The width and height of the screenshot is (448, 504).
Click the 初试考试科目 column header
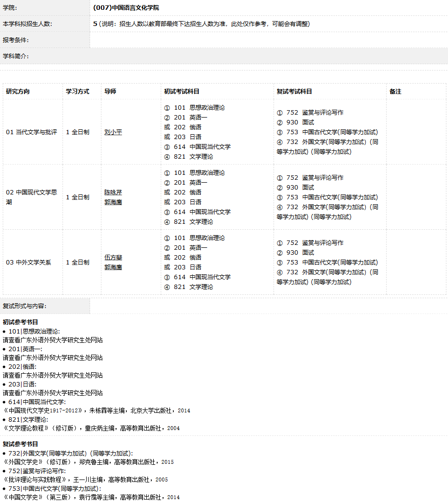click(x=182, y=92)
